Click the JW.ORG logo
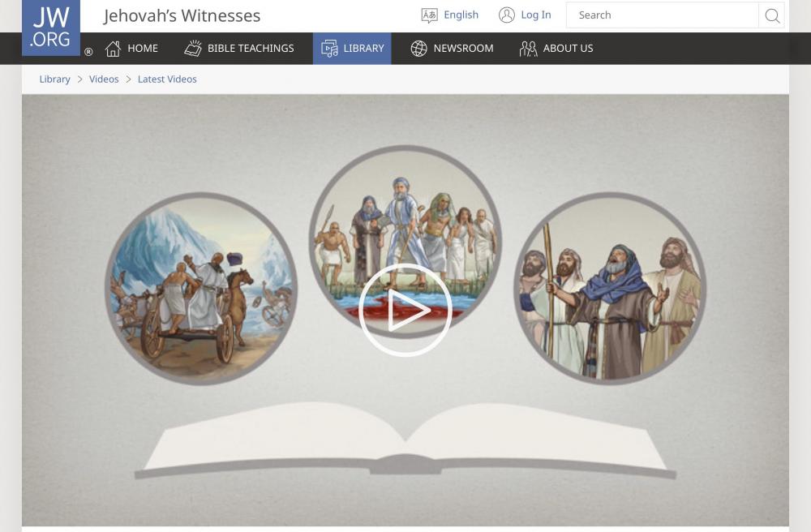Viewport: 811px width, 532px height. [50, 28]
